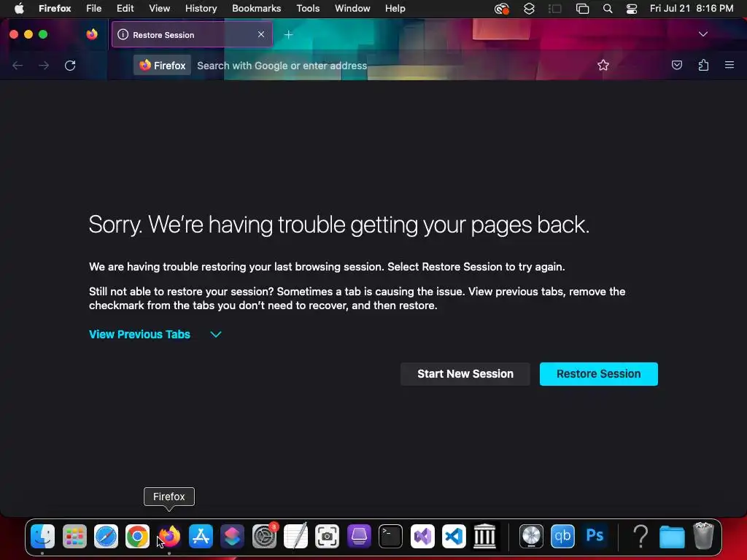
Task: Launch Terminal from the Dock
Action: click(x=391, y=536)
